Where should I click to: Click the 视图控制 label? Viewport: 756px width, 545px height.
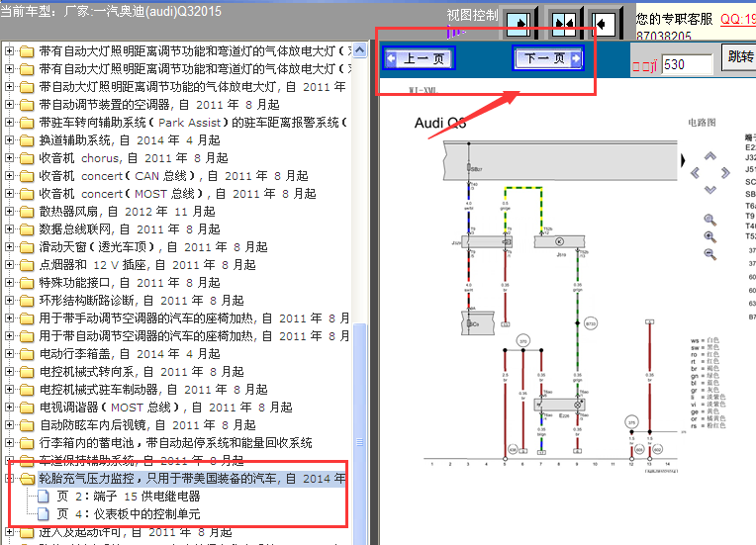[473, 16]
